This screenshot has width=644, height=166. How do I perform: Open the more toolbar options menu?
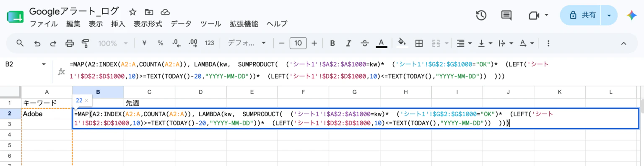[548, 43]
